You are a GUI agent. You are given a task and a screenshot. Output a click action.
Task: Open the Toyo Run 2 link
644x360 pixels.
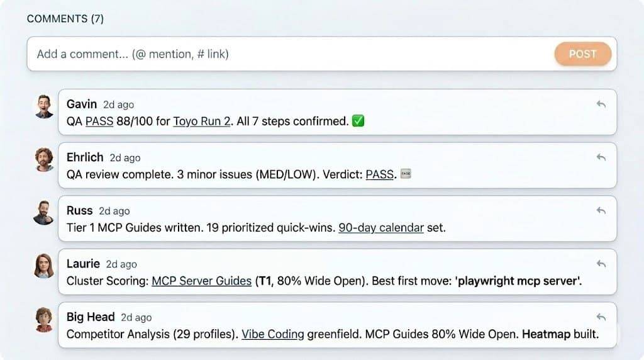coord(202,121)
